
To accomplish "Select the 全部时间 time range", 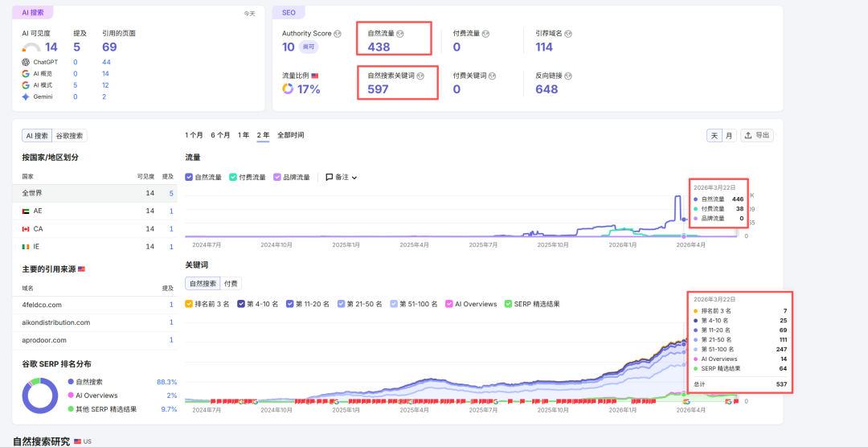I will point(291,135).
